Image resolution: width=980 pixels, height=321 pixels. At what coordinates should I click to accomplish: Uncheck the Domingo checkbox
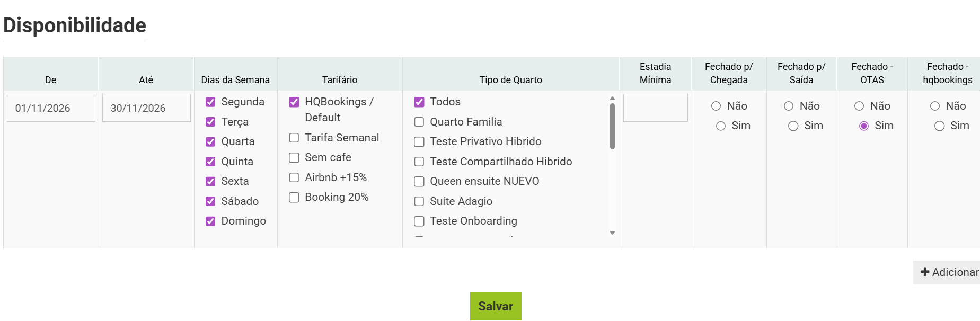(210, 221)
